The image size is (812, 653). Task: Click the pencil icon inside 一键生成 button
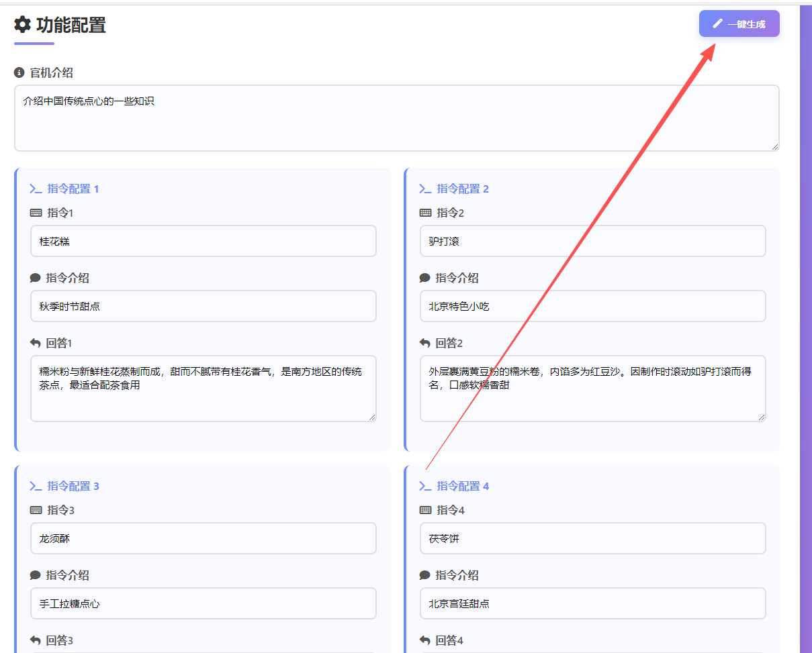point(717,23)
